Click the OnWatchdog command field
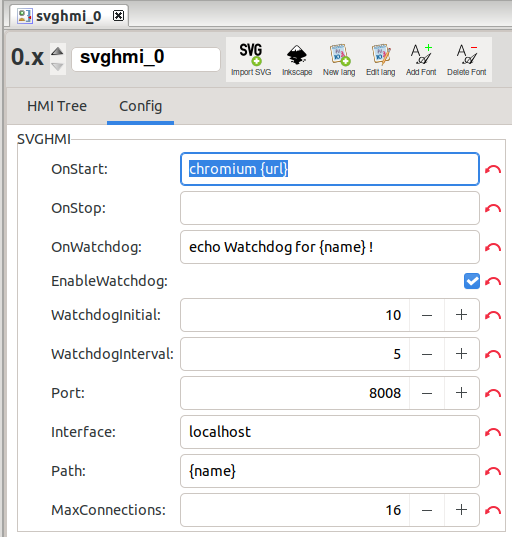512x537 pixels. pyautogui.click(x=330, y=247)
